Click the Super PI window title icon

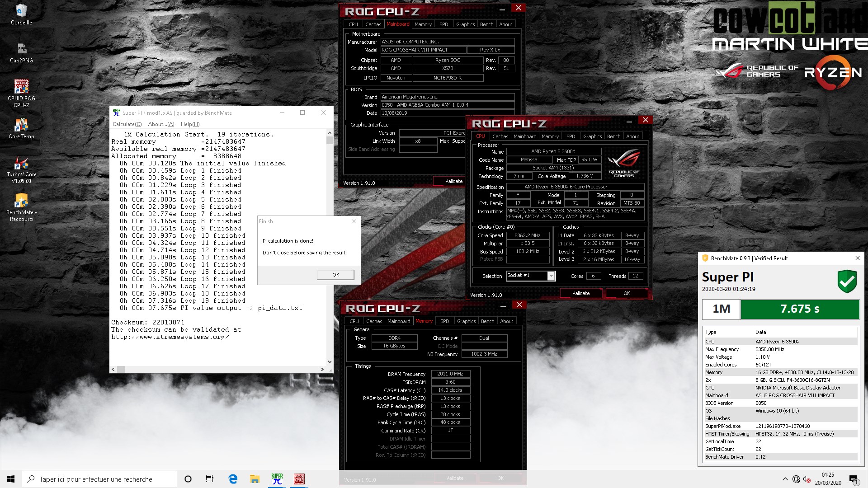117,113
